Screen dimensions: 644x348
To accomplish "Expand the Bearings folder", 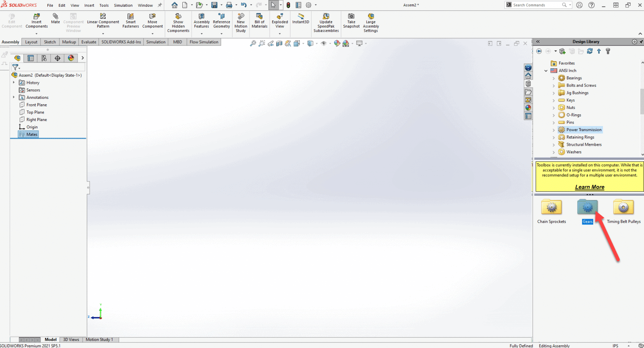I will point(553,78).
